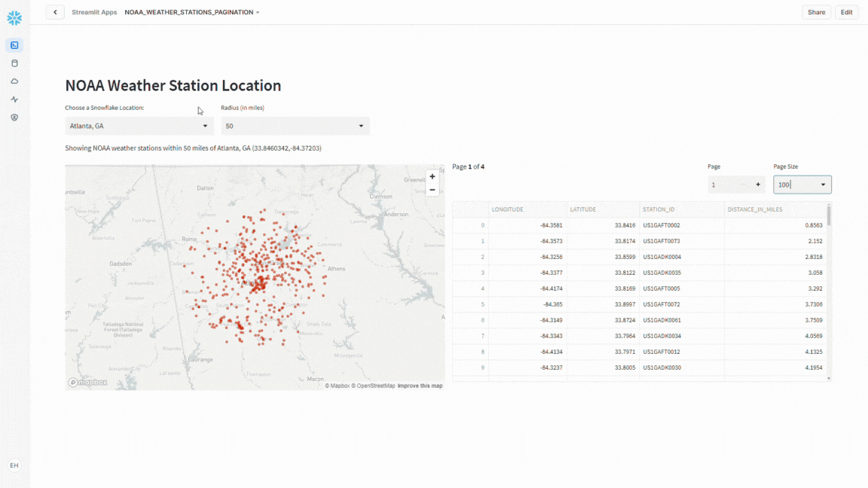Open the Page Size dropdown
Viewport: 868px width, 488px height.
coord(802,185)
